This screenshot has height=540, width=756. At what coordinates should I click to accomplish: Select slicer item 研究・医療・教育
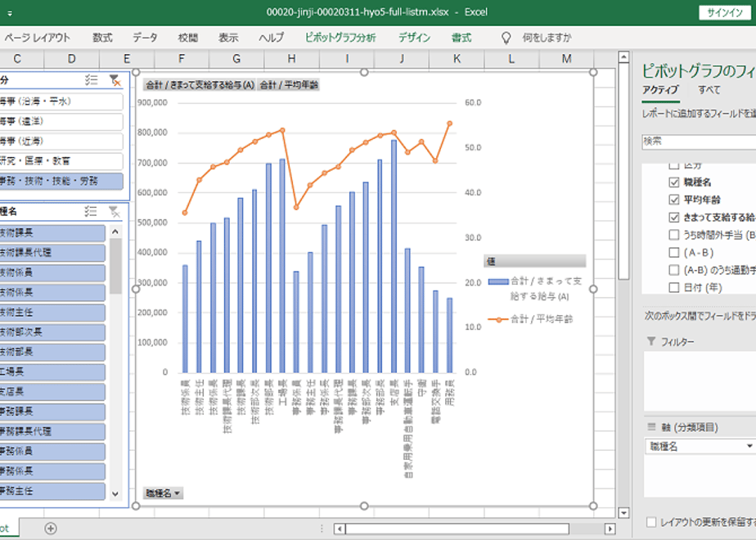(61, 161)
